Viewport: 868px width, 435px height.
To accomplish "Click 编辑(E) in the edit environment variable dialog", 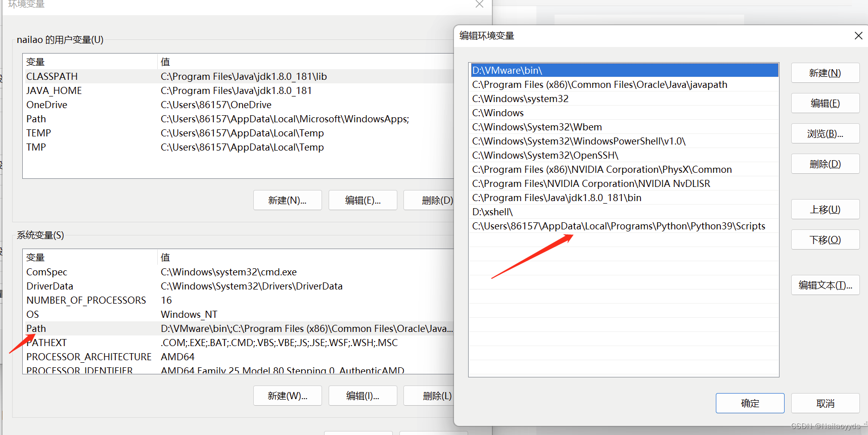I will (825, 103).
